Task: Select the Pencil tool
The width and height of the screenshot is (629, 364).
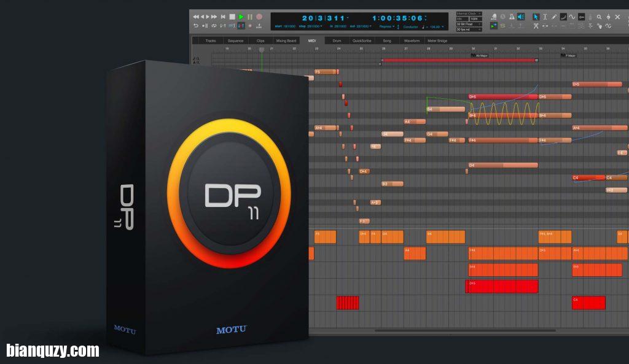Action: [x=553, y=17]
